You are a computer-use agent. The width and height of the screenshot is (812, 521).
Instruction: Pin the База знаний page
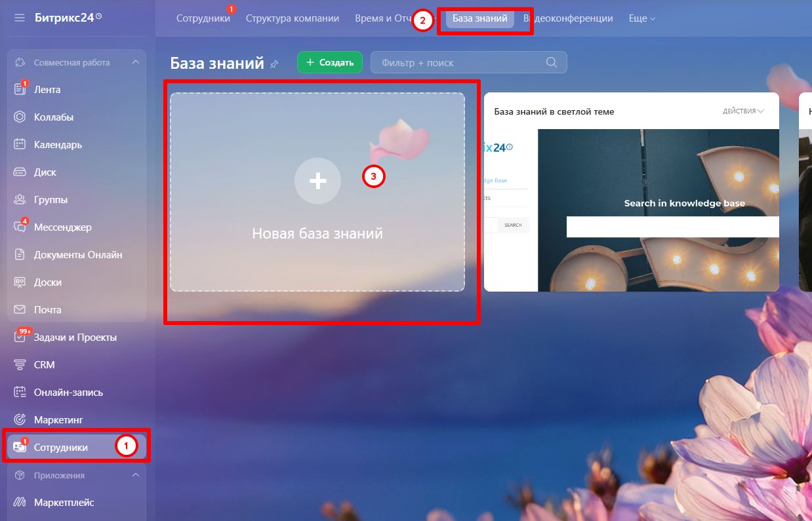(274, 64)
